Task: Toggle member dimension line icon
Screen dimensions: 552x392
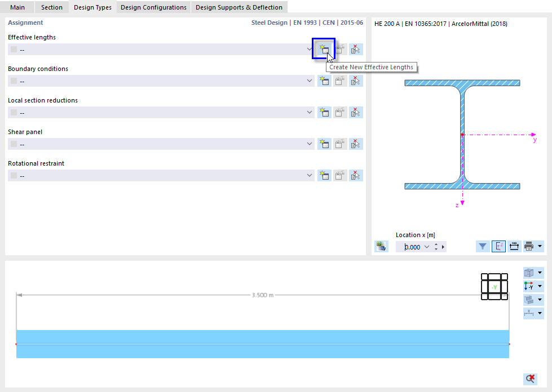Action: pyautogui.click(x=529, y=313)
